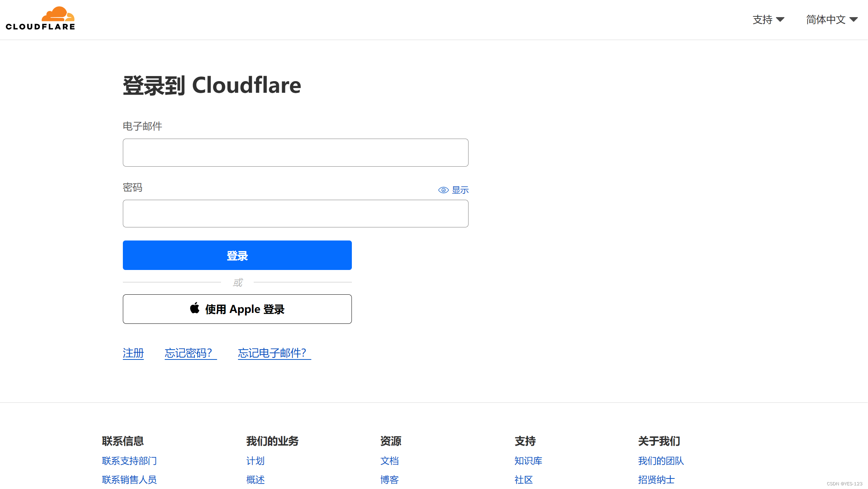This screenshot has width=868, height=489.
Task: Click the arrow next to 简体中文
Action: [853, 19]
